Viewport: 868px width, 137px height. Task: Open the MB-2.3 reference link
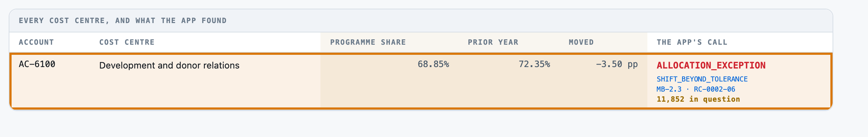[669, 89]
